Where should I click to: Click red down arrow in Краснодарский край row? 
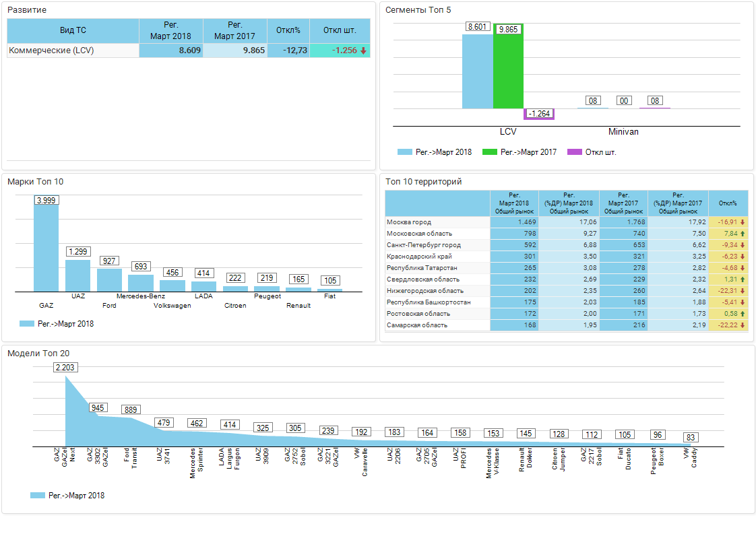click(x=743, y=257)
